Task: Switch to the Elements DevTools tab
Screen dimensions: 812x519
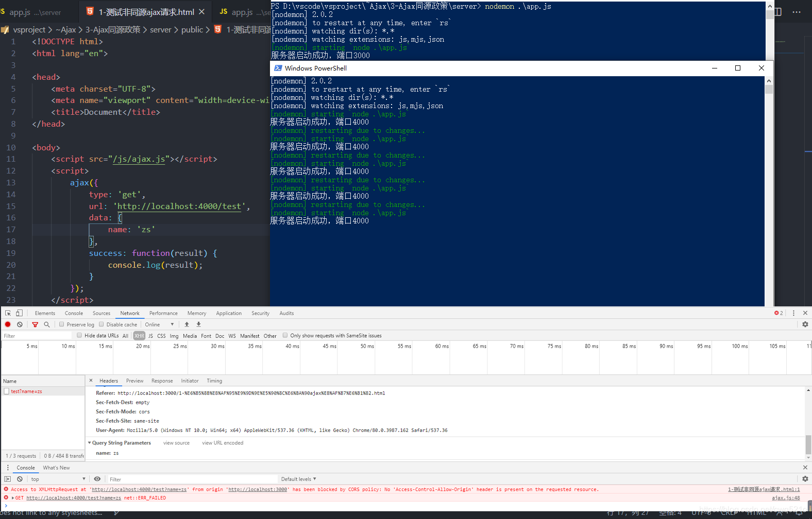Action: coord(45,313)
